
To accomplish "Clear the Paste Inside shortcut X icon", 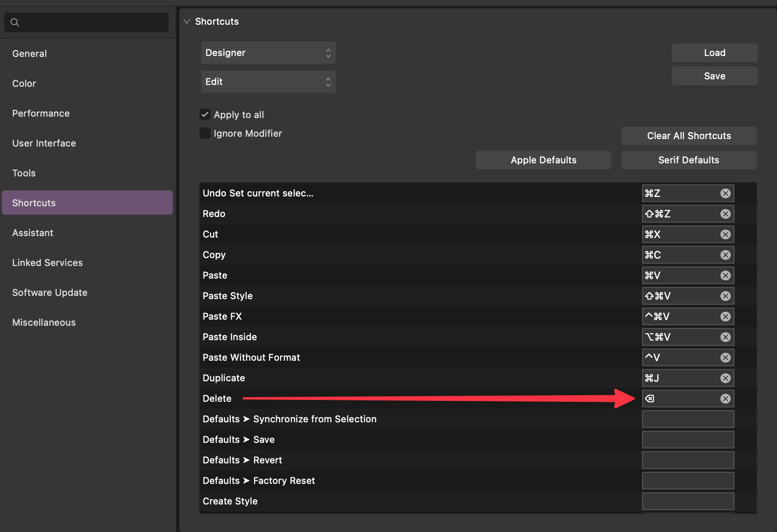I will pos(725,337).
